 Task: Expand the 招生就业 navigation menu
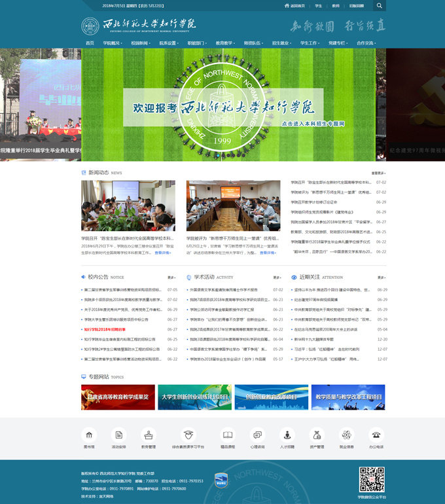(x=282, y=43)
